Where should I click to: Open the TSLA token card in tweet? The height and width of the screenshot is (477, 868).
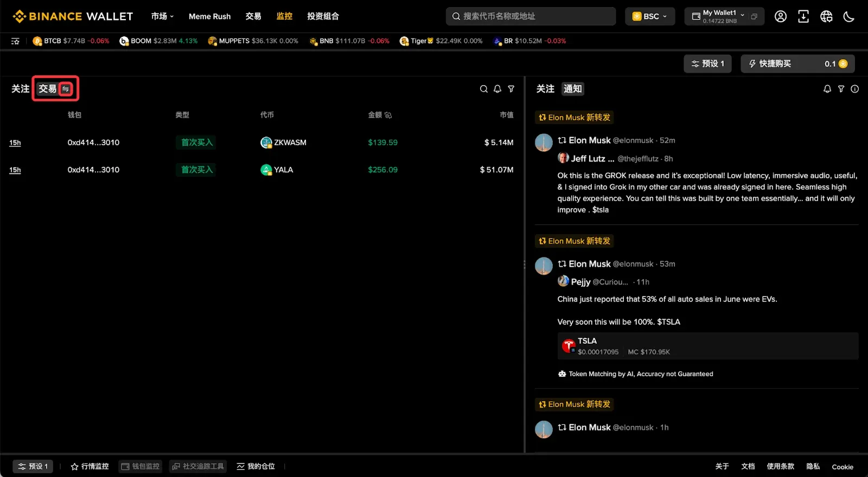click(707, 346)
